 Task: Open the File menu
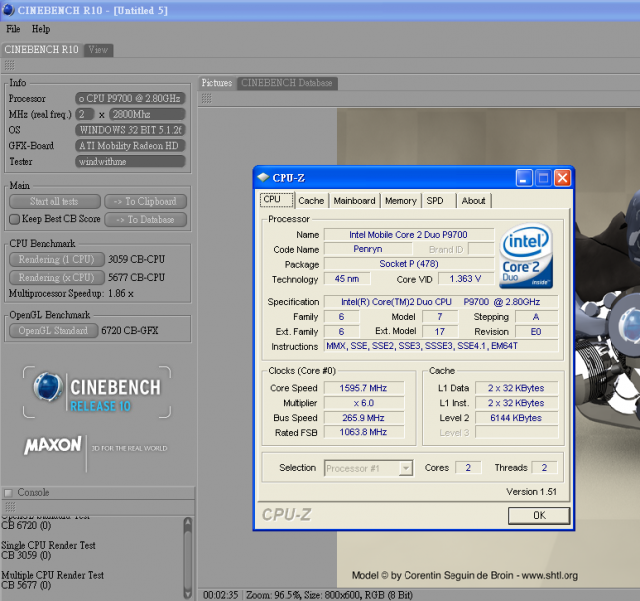point(13,29)
